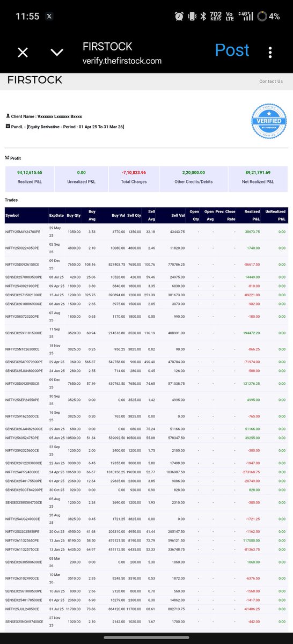Click the FIRSTOCK logo header

coord(35,80)
